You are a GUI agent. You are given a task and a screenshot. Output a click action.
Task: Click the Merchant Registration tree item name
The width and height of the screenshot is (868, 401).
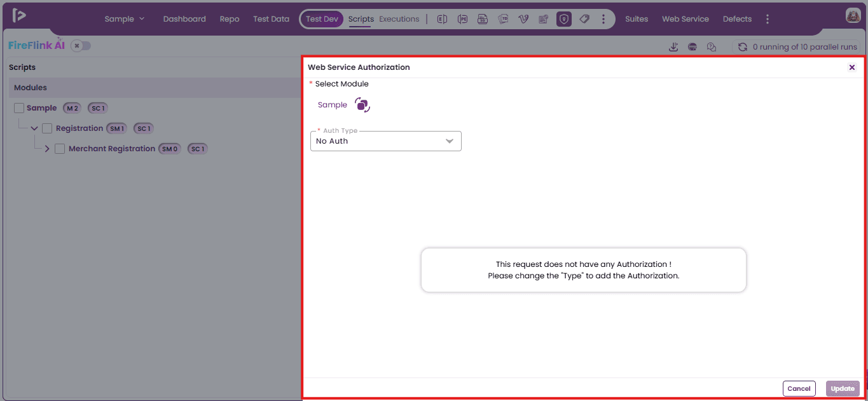tap(112, 149)
